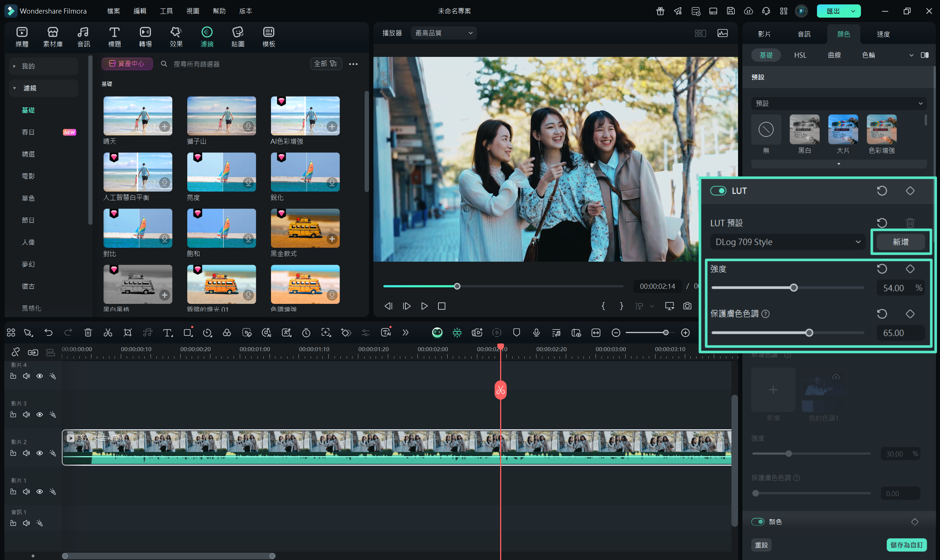Click the undo icon in timeline toolbar
This screenshot has width=940, height=560.
coord(48,332)
